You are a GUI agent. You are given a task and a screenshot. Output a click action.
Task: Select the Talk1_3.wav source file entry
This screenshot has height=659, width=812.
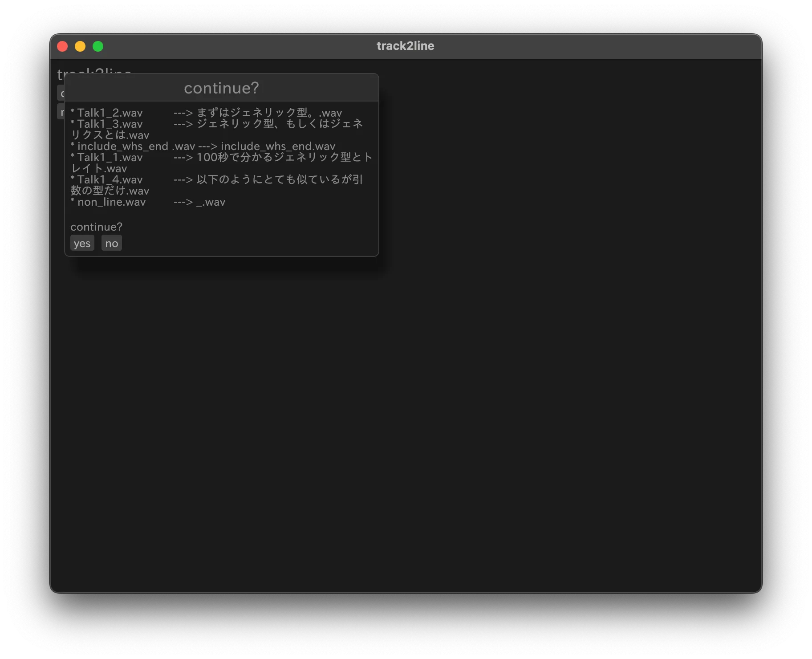click(x=110, y=124)
